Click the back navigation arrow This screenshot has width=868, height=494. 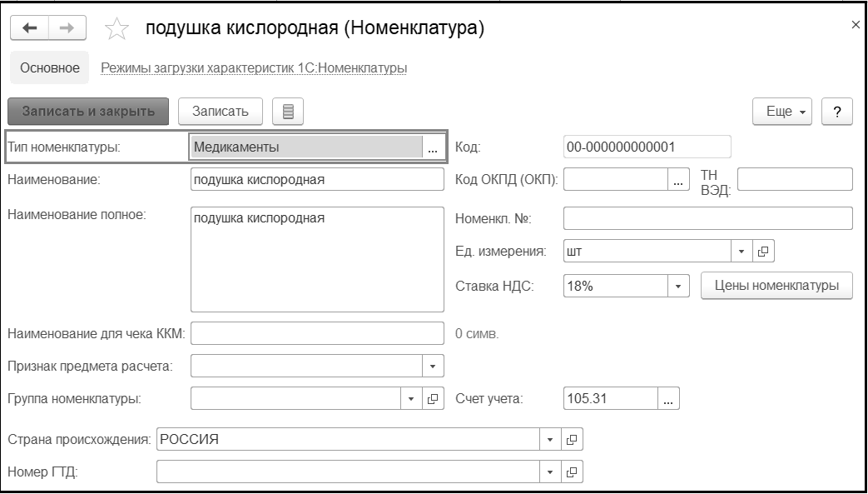coord(29,28)
